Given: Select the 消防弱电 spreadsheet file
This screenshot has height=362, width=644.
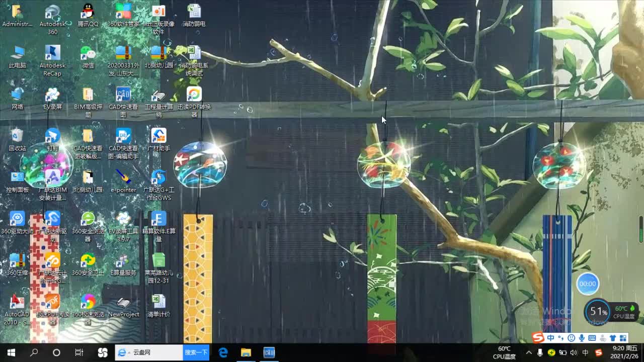Looking at the screenshot, I should (194, 16).
